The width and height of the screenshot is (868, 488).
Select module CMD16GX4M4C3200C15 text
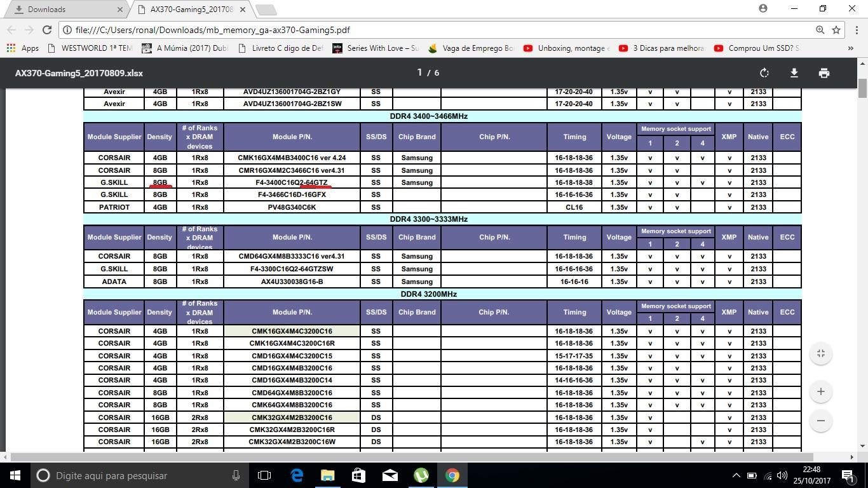[292, 356]
